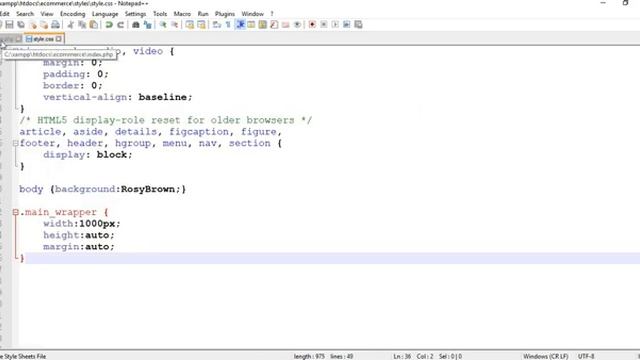Open the Run menu

point(203,14)
